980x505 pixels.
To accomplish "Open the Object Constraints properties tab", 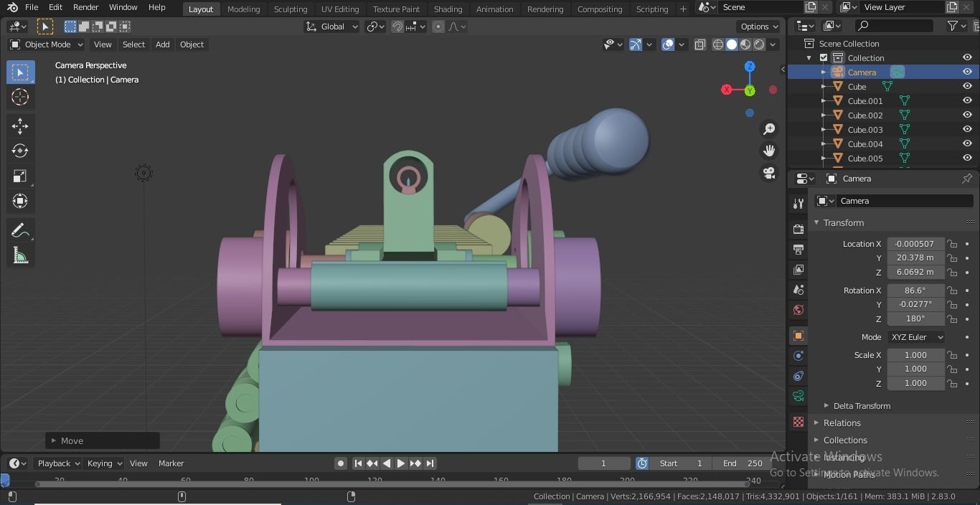I will [x=798, y=376].
